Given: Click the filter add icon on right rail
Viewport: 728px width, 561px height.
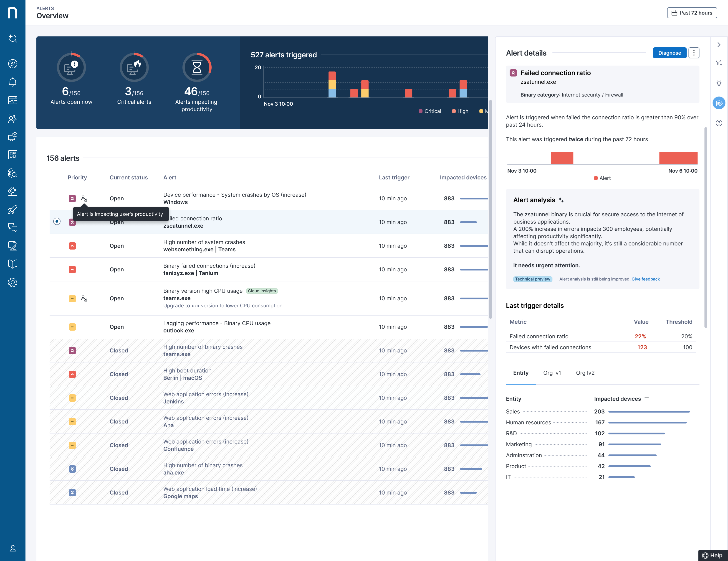Looking at the screenshot, I should pyautogui.click(x=719, y=63).
